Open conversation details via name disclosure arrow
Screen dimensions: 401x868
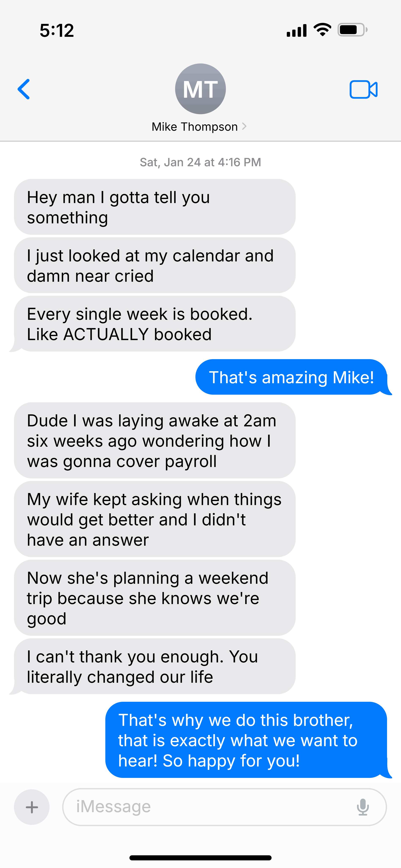(x=245, y=126)
